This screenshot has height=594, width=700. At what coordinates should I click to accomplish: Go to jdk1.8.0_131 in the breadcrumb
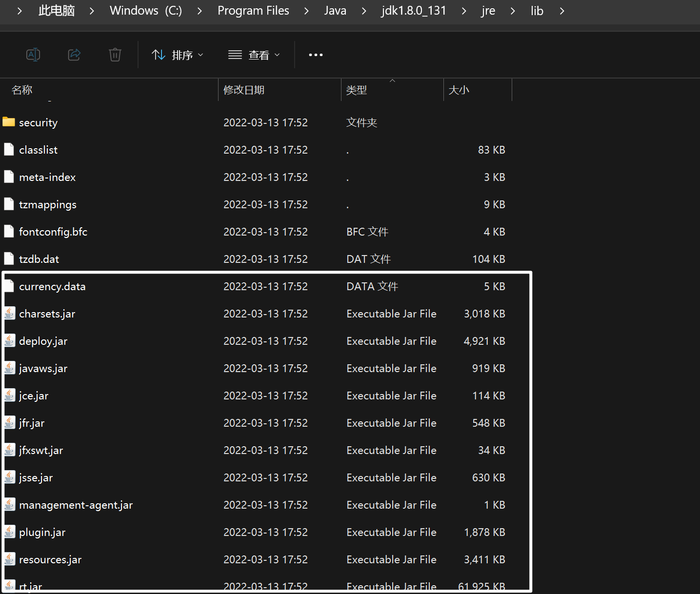pos(414,11)
